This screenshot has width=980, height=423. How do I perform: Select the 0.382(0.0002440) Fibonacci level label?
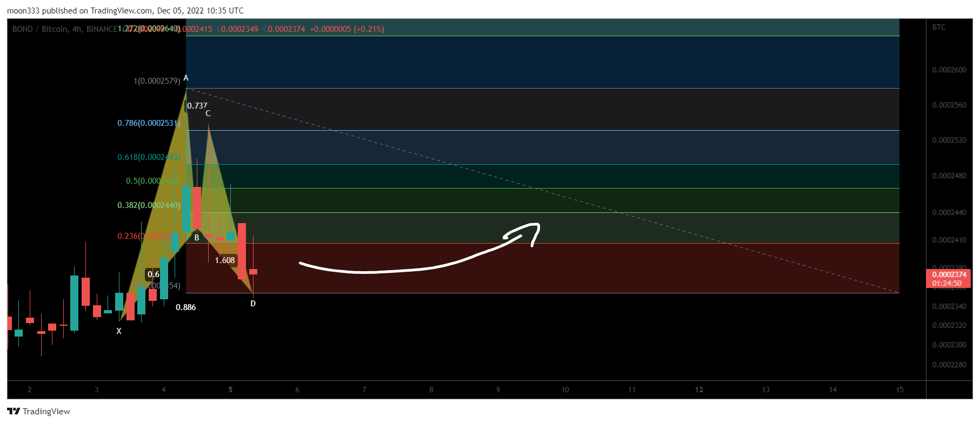149,205
